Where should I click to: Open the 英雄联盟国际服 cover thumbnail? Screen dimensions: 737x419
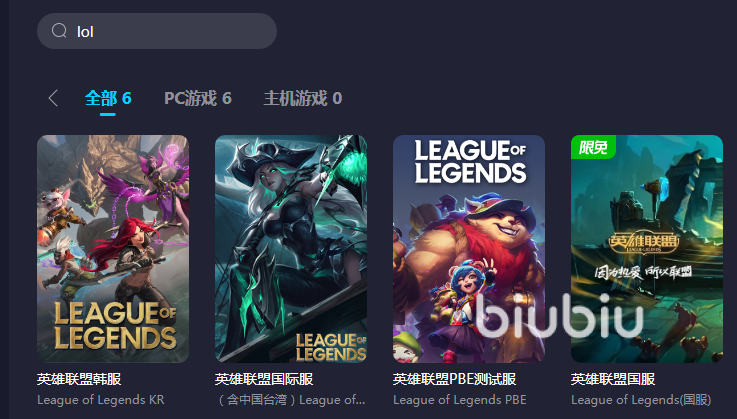[x=291, y=249]
